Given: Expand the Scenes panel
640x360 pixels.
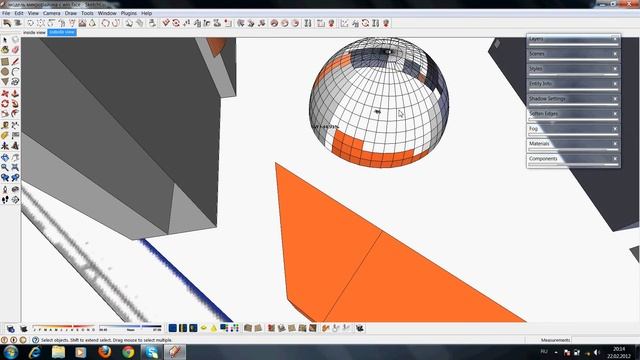Looking at the screenshot, I should pos(573,54).
